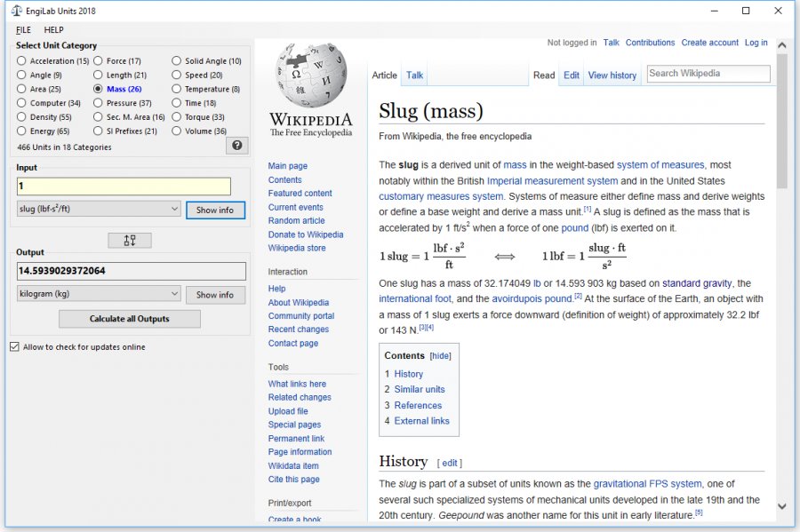
Task: Click the help question mark icon
Action: coord(236,146)
